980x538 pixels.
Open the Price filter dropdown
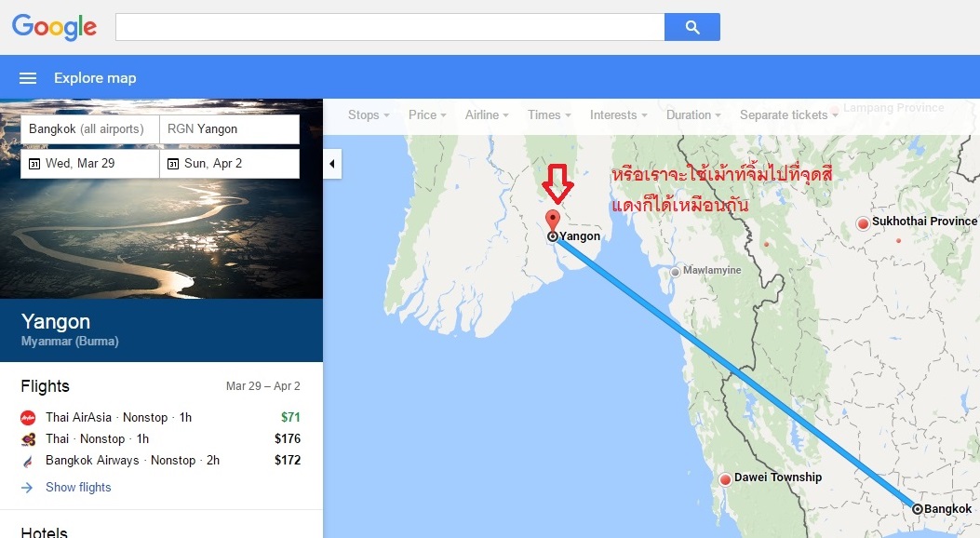point(427,115)
